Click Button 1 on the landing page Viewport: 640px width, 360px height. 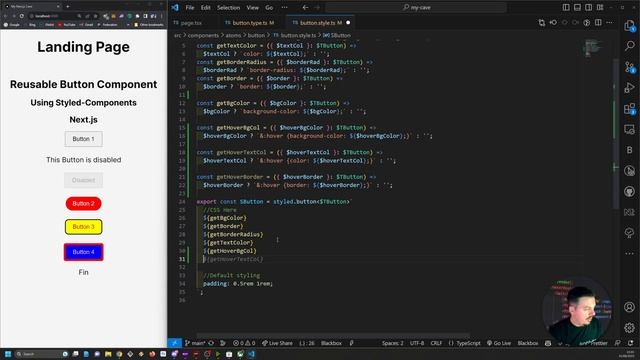click(83, 139)
